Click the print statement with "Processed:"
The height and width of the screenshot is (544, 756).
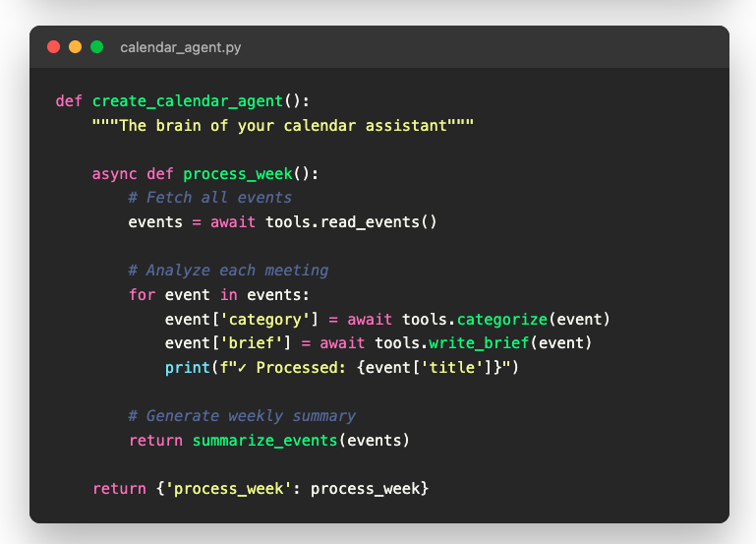[342, 368]
